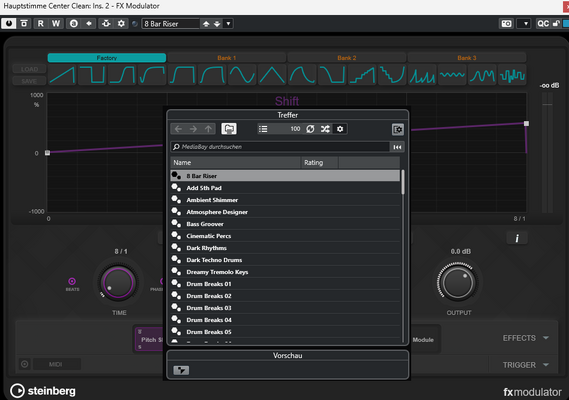
Task: Click the camera snapshot icon
Action: [x=507, y=24]
